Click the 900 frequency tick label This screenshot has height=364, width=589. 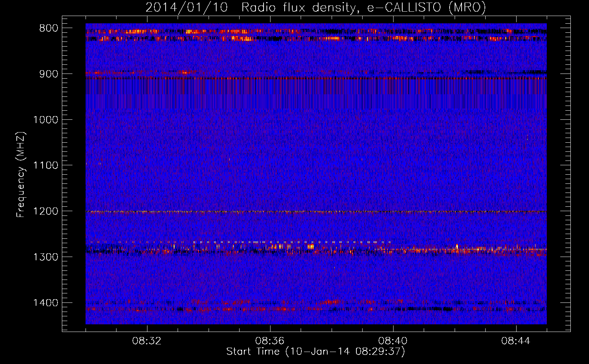49,74
